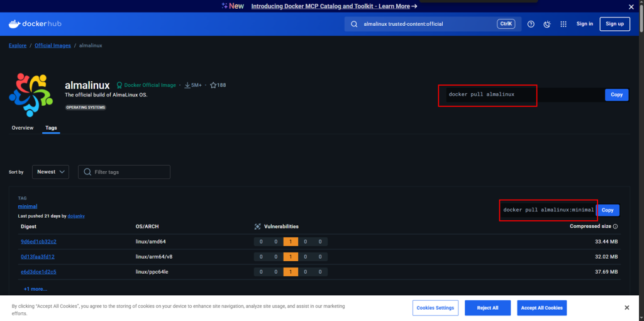Open digest 9d6ed1cb32c2
The image size is (644, 321).
click(38, 242)
